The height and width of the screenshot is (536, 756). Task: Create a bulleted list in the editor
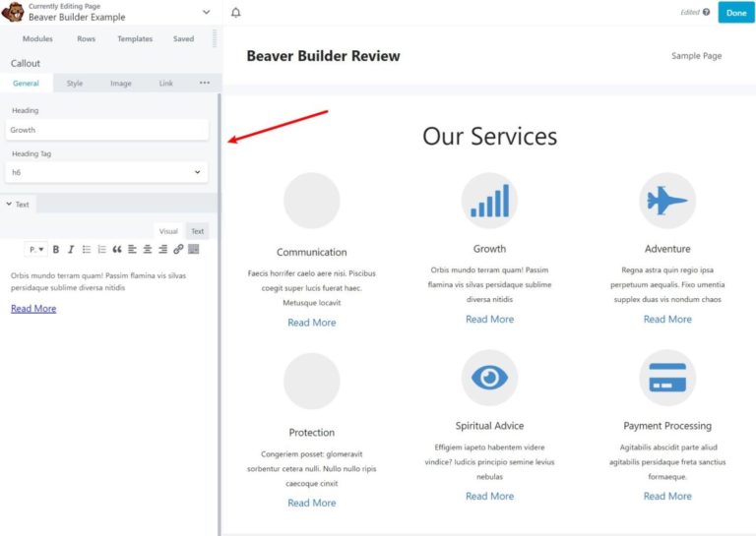(x=87, y=250)
